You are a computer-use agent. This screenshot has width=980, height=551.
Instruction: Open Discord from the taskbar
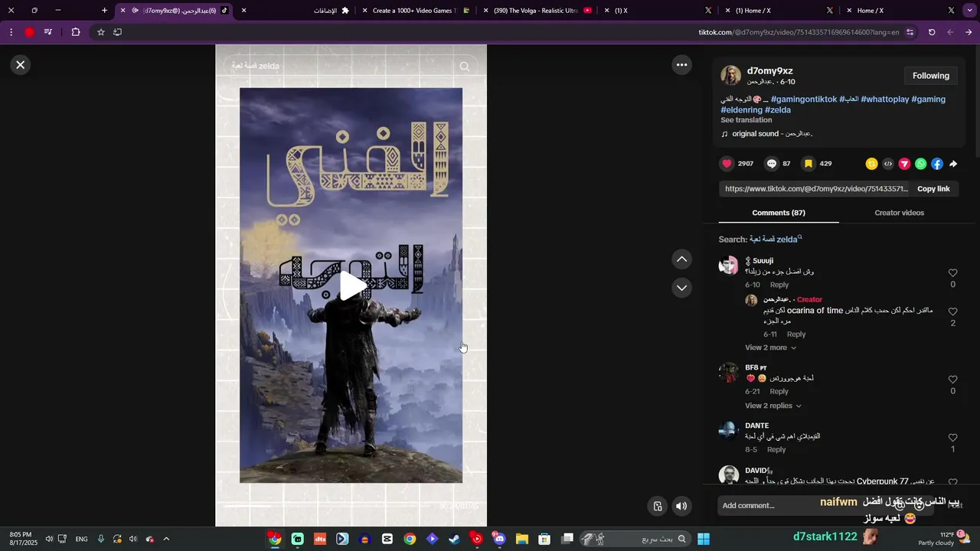[x=500, y=539]
